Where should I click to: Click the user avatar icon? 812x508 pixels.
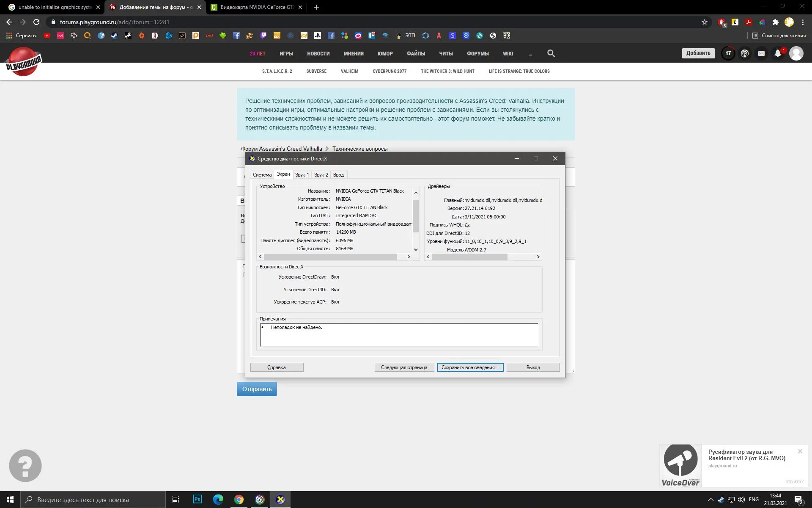point(796,53)
